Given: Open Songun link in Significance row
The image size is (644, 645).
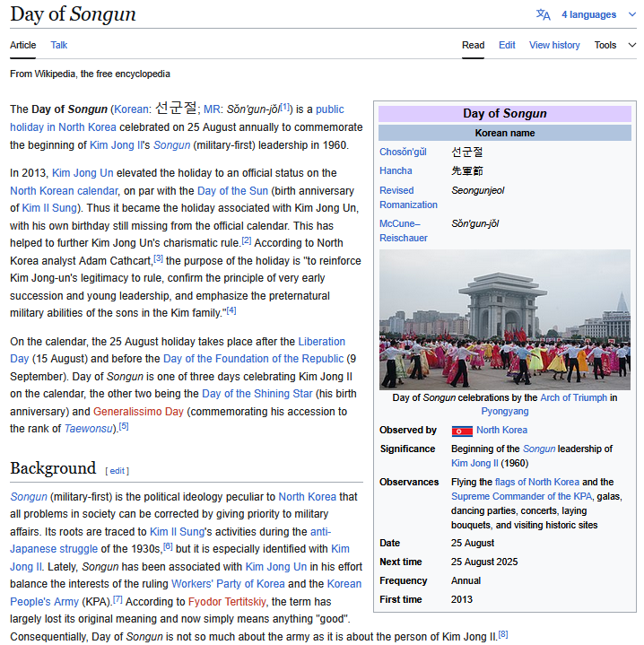Looking at the screenshot, I should 539,449.
